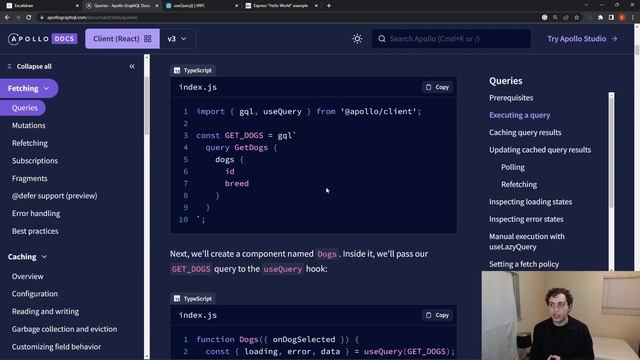
Task: Click the sidebar scrollbar thumb
Action: pos(147,106)
